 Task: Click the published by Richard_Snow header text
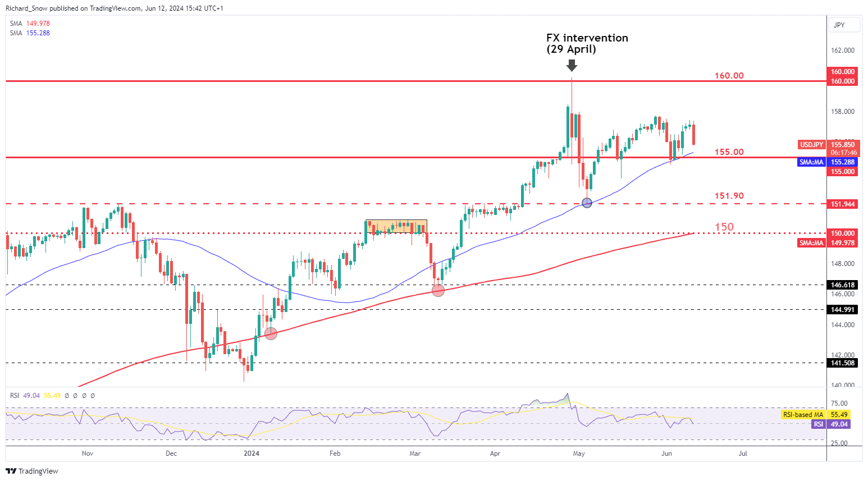115,8
